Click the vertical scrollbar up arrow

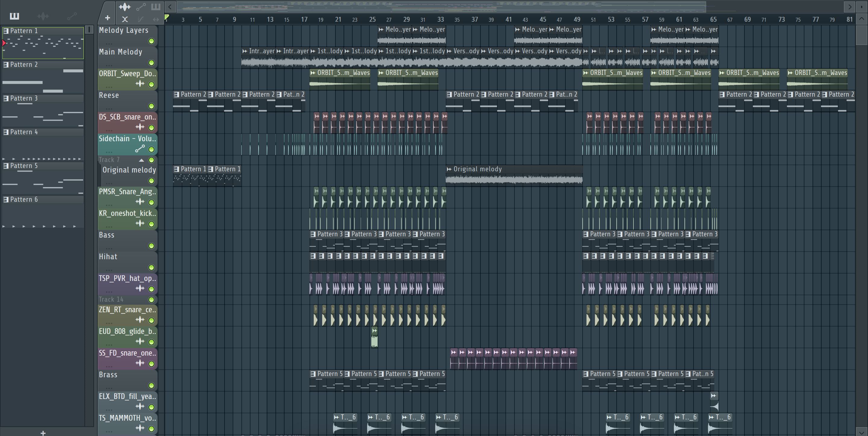pyautogui.click(x=862, y=19)
